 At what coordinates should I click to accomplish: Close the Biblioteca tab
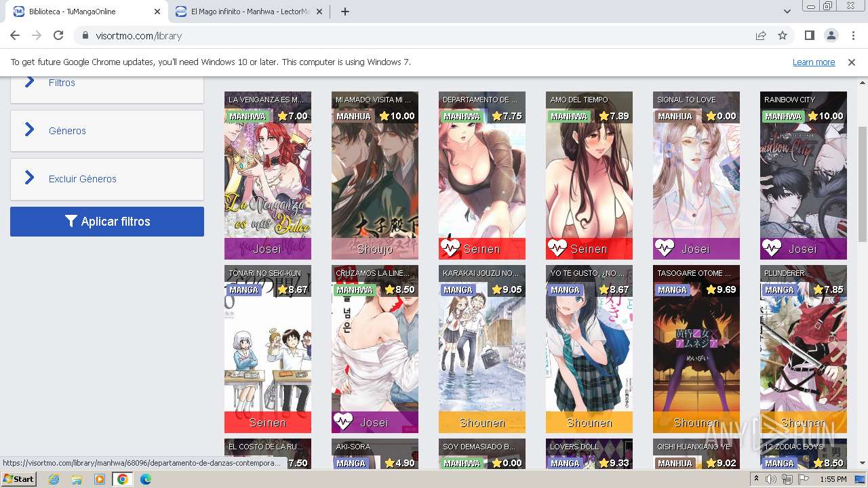point(157,12)
